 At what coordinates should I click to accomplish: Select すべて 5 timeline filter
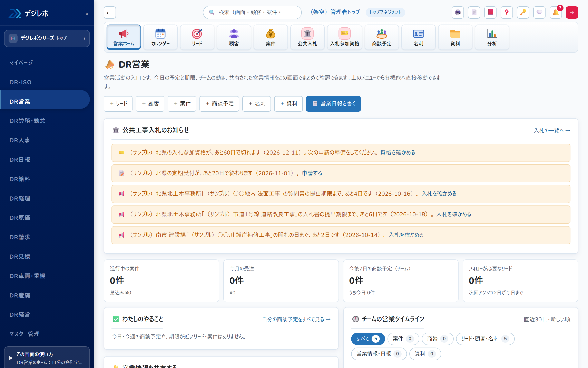pyautogui.click(x=368, y=339)
